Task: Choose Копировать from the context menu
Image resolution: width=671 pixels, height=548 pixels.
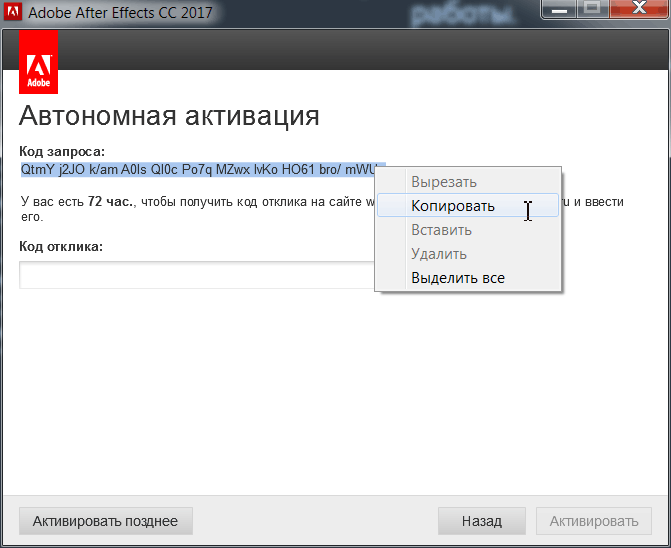Action: pyautogui.click(x=467, y=206)
